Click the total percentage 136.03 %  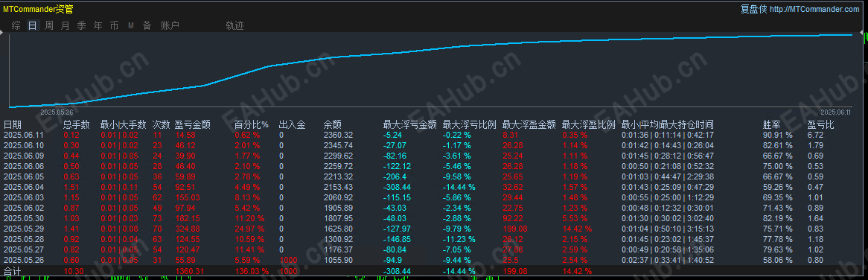pos(252,271)
